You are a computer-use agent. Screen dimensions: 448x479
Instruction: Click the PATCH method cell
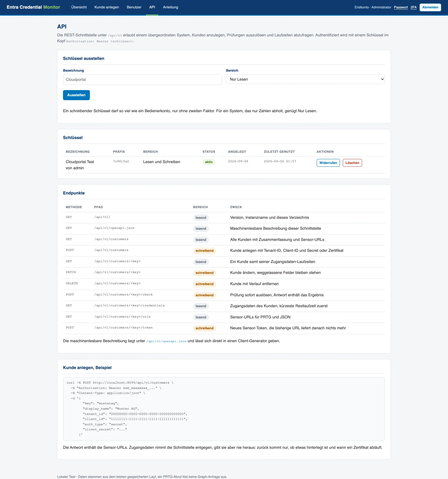(71, 272)
